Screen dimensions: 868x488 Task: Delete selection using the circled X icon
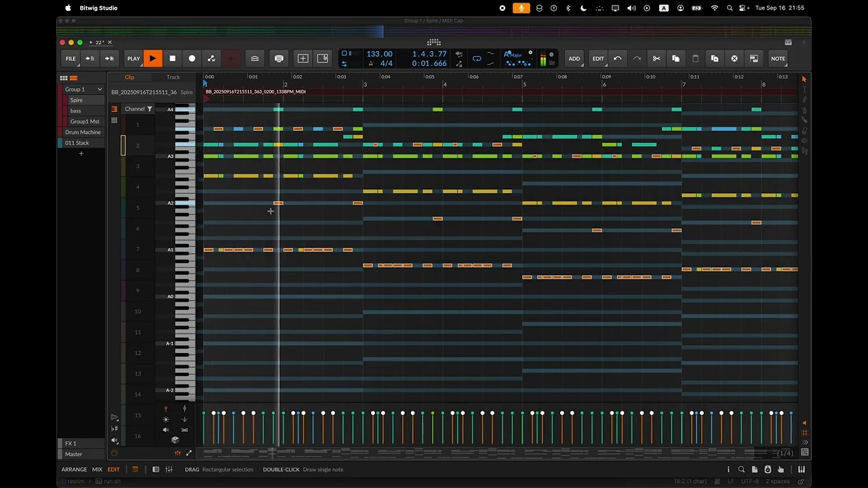point(734,58)
